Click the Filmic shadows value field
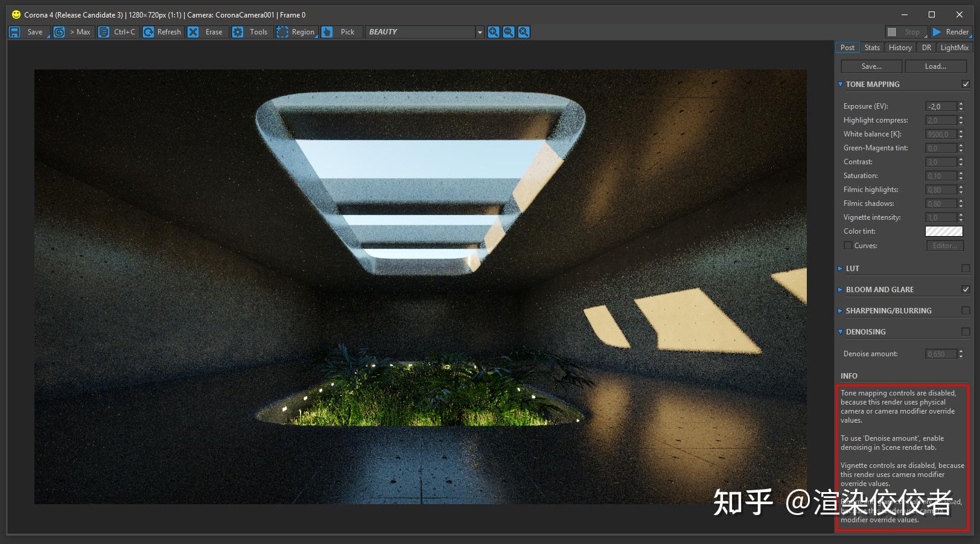The image size is (980, 544). (x=941, y=203)
